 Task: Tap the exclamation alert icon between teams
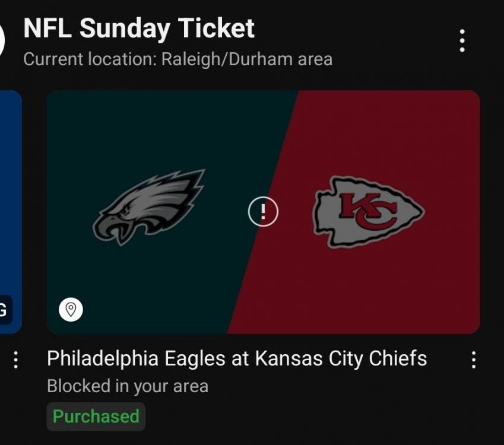pos(262,212)
